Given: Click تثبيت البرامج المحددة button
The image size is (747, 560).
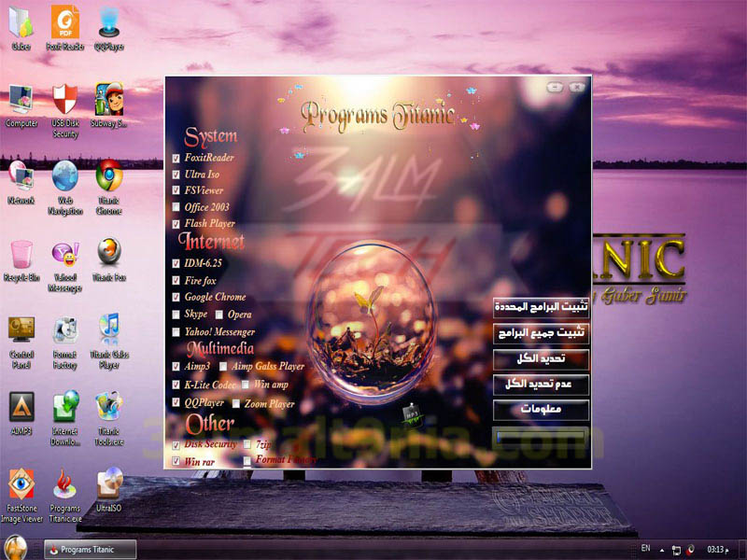Looking at the screenshot, I should coord(542,307).
